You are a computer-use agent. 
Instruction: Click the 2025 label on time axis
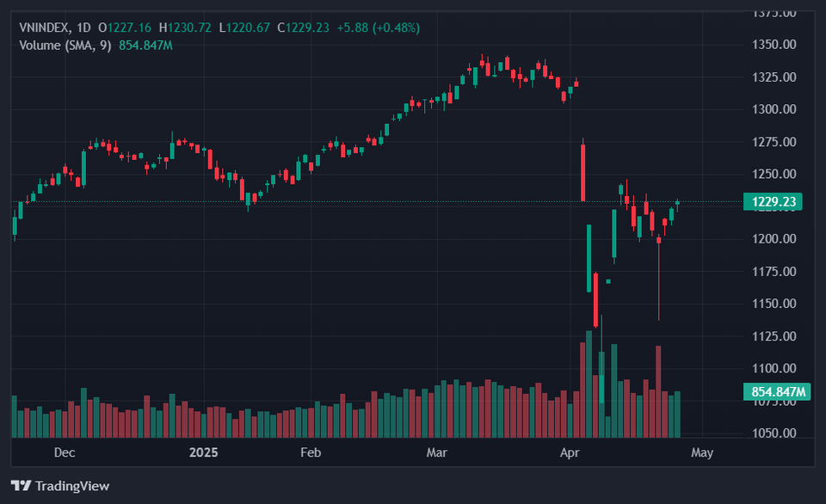tap(203, 452)
